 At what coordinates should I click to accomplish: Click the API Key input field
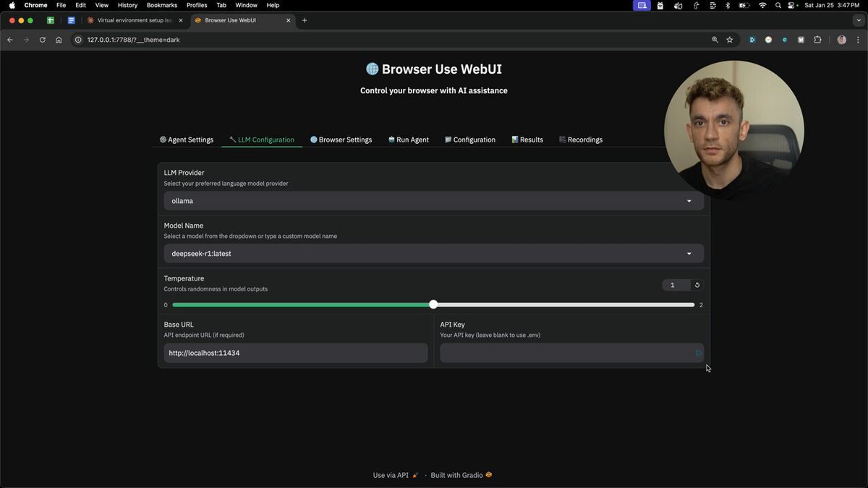572,353
